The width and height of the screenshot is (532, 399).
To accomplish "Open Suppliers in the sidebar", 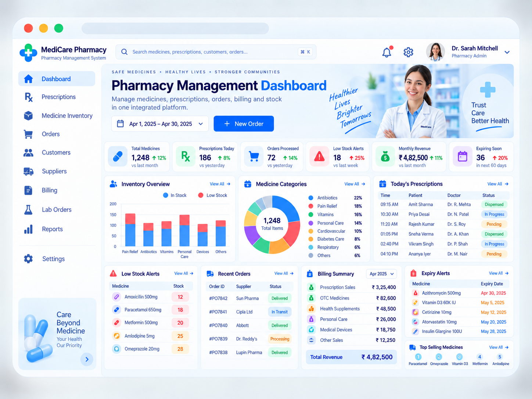I will point(57,171).
